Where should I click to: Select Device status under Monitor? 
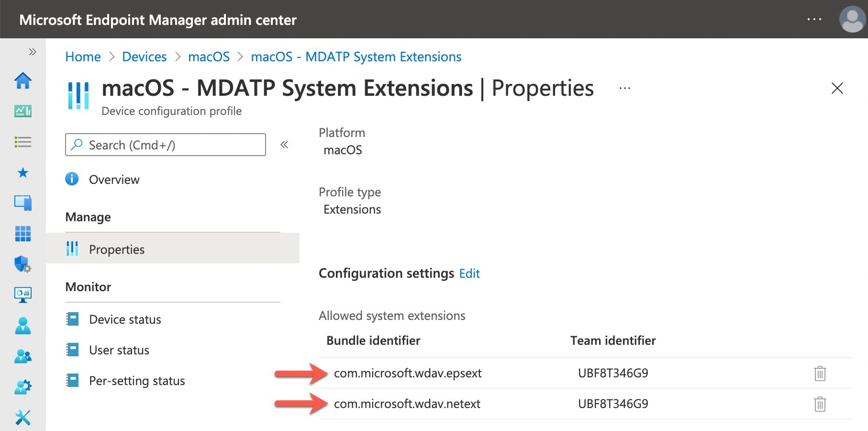coord(125,319)
